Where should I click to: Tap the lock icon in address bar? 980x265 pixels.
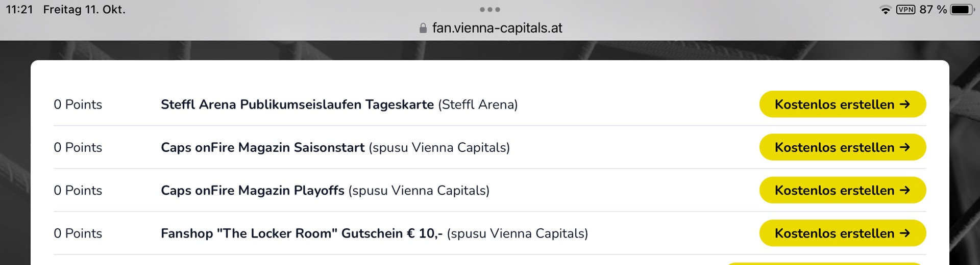click(x=423, y=28)
